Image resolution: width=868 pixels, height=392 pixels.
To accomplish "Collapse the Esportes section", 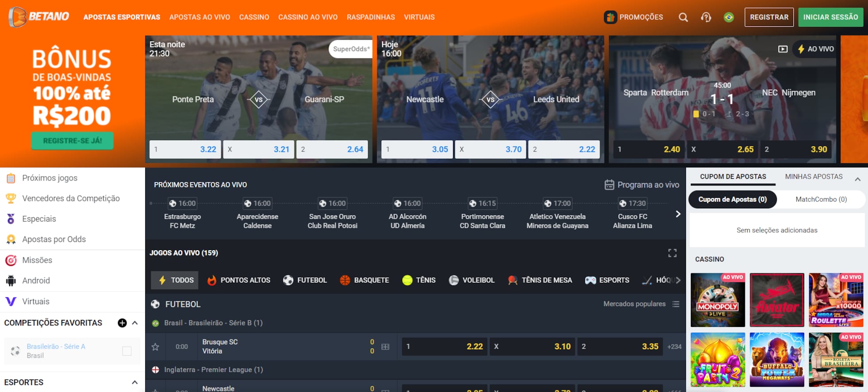I will pyautogui.click(x=135, y=382).
